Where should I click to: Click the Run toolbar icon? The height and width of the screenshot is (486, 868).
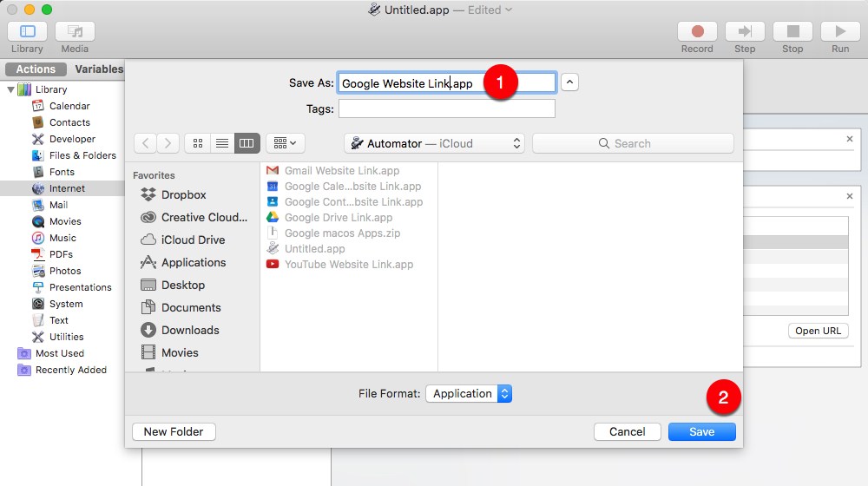point(839,31)
